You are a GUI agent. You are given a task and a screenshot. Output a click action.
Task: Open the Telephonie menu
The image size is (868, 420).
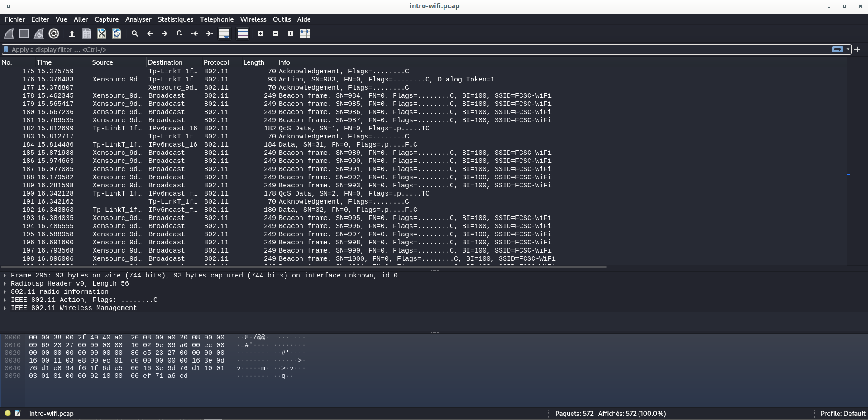[x=217, y=19]
